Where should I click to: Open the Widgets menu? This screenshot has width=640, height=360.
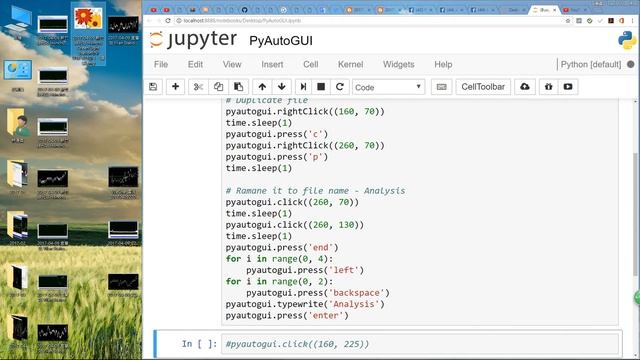[x=398, y=64]
